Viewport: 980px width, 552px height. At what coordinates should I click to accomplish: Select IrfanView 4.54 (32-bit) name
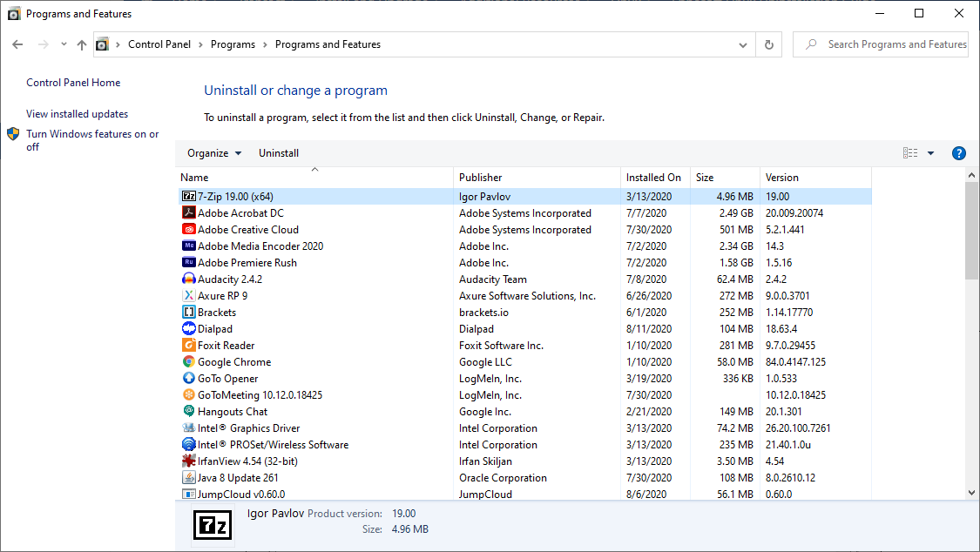pos(247,461)
